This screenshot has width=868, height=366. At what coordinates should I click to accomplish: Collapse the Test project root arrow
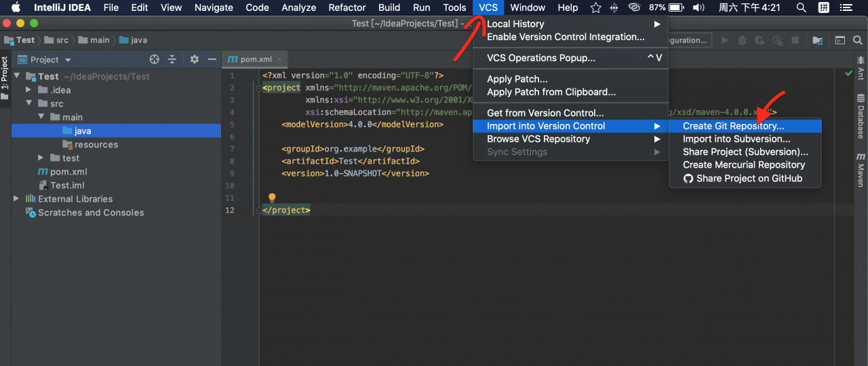pyautogui.click(x=16, y=76)
